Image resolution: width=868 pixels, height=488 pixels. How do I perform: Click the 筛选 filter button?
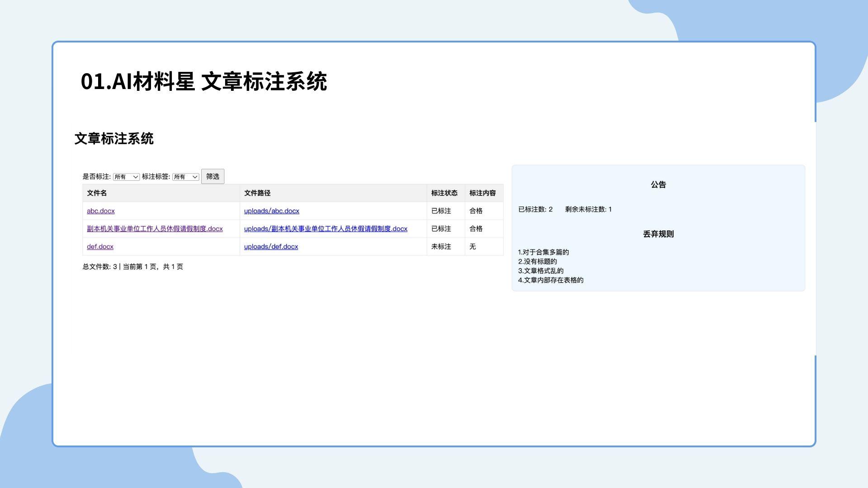click(212, 176)
